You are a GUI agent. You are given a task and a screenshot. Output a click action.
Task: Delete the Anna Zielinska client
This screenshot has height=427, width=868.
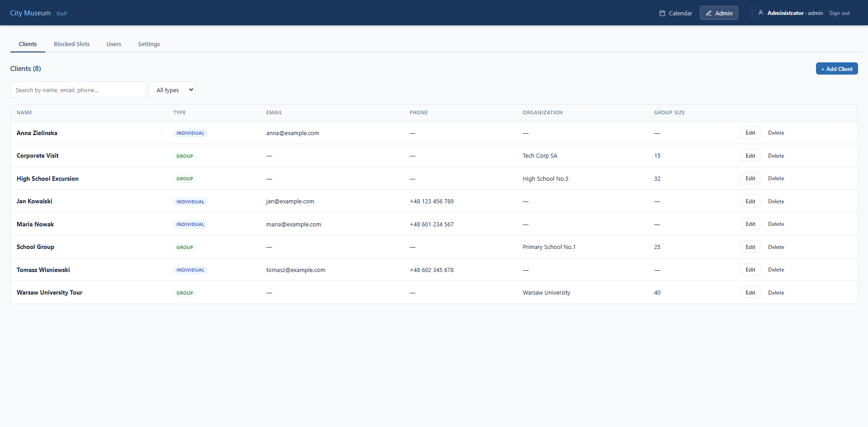[776, 133]
